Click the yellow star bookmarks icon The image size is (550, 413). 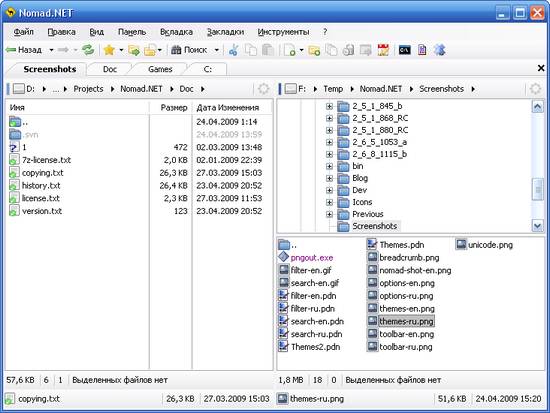click(109, 50)
